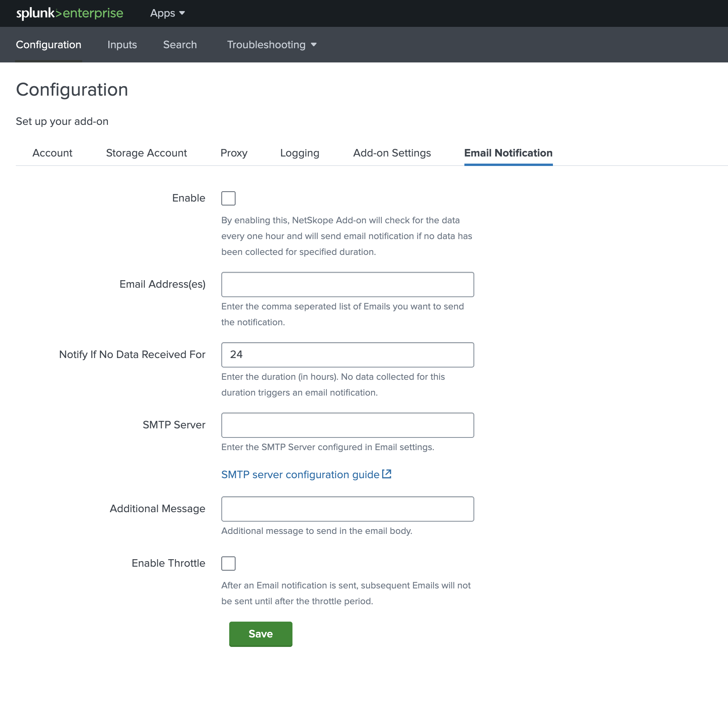Switch to the Storage Account tab

147,153
